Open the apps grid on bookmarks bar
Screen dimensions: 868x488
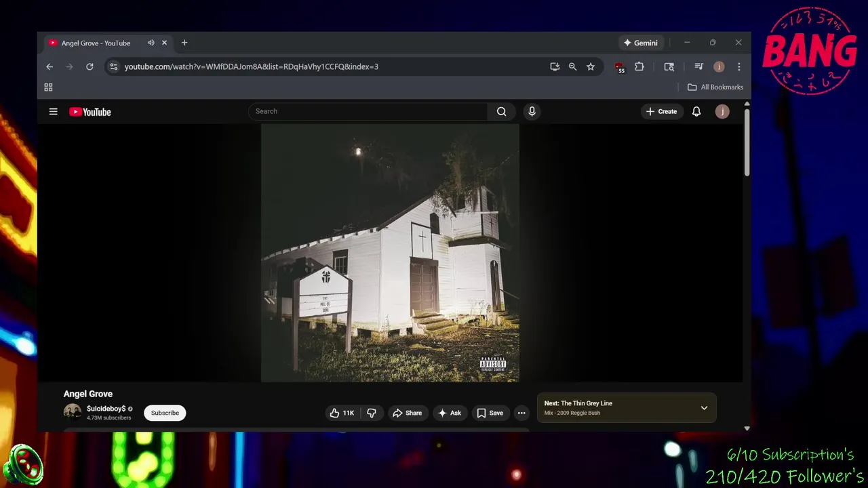[x=48, y=87]
